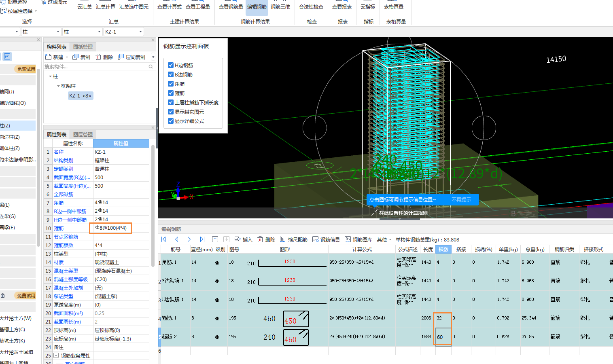Image resolution: width=613 pixels, height=364 pixels.
Task: Collapse the 框架柱 tree node
Action: (x=58, y=86)
